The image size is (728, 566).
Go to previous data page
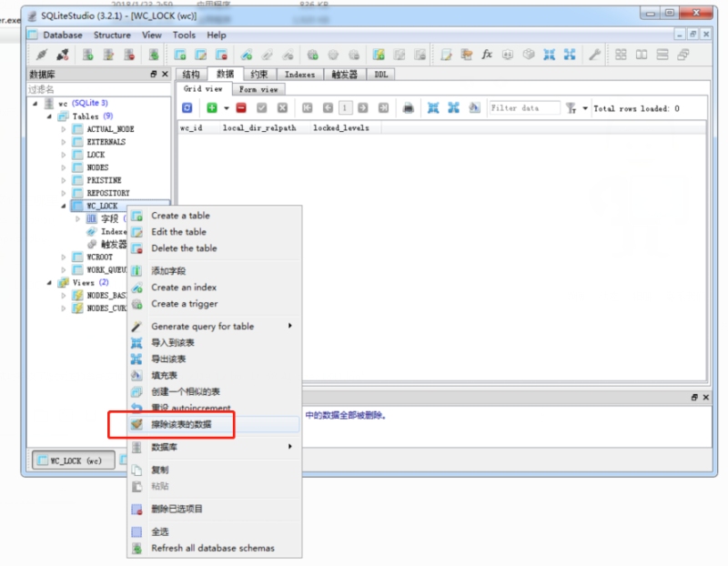(328, 108)
